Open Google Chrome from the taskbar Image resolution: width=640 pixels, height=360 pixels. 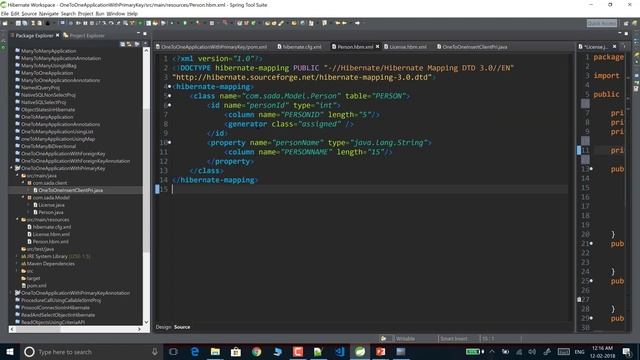point(256,352)
